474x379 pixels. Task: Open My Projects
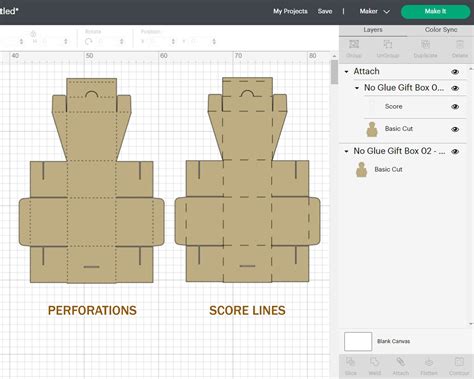point(290,11)
